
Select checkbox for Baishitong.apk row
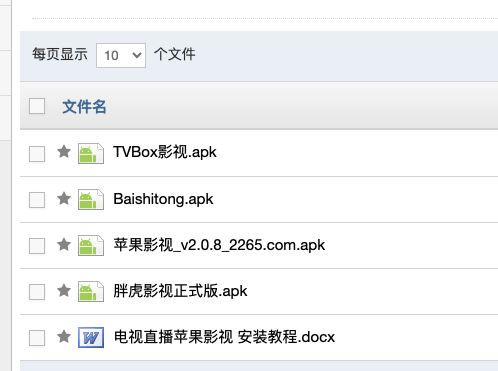37,200
